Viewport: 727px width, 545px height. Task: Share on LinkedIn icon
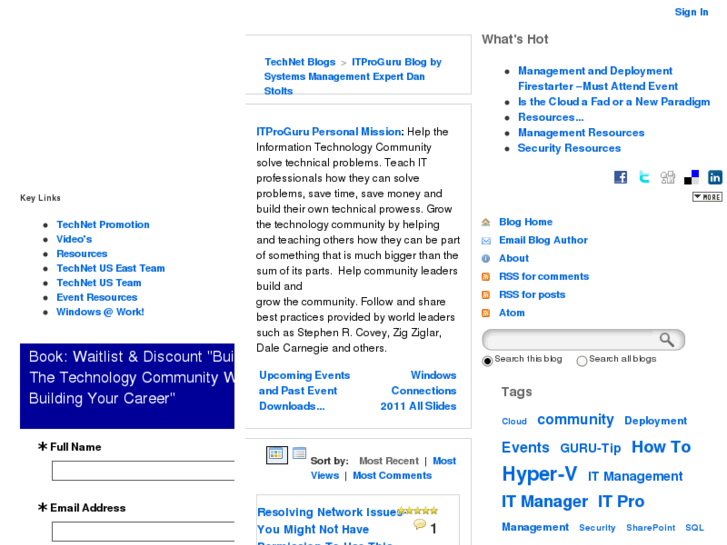point(715,177)
